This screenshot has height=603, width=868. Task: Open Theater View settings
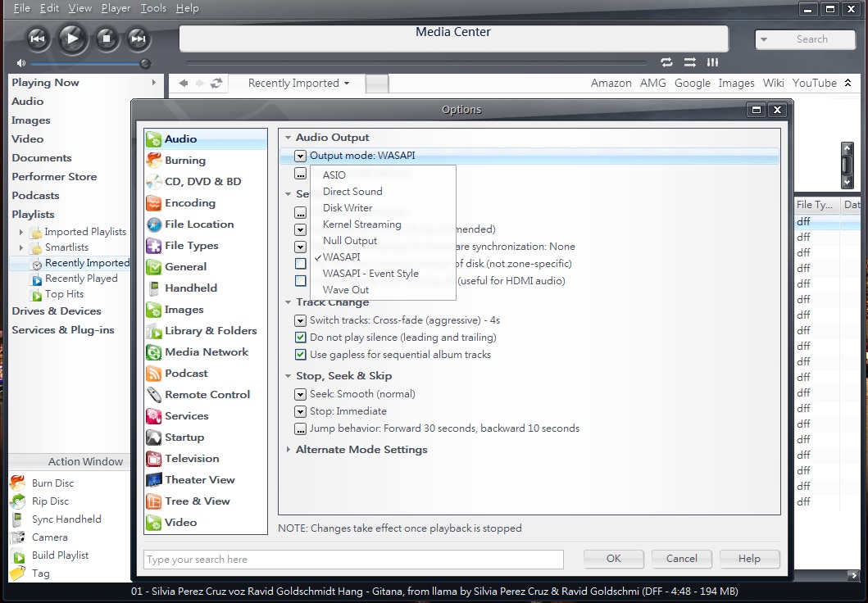coord(199,480)
